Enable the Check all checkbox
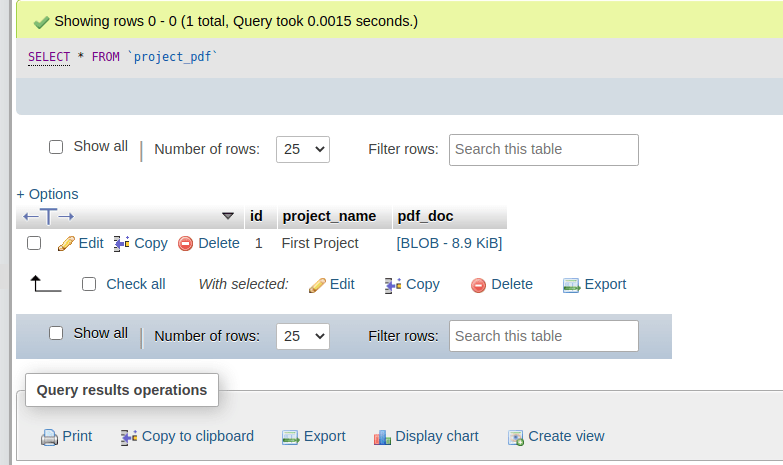 pyautogui.click(x=89, y=284)
